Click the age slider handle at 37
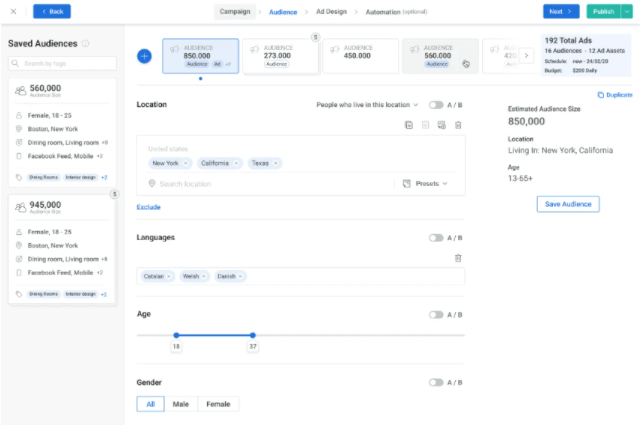Image resolution: width=640 pixels, height=425 pixels. click(x=253, y=335)
